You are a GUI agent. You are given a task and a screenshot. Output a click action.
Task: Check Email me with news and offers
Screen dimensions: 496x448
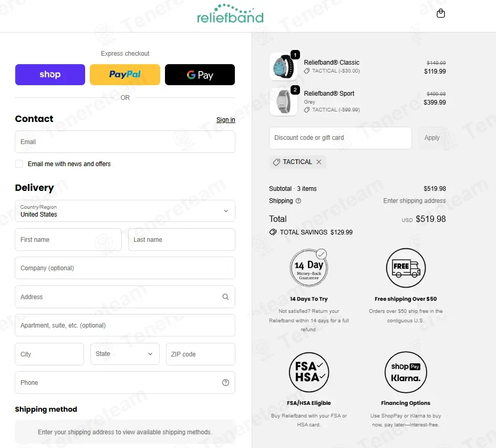(x=19, y=164)
